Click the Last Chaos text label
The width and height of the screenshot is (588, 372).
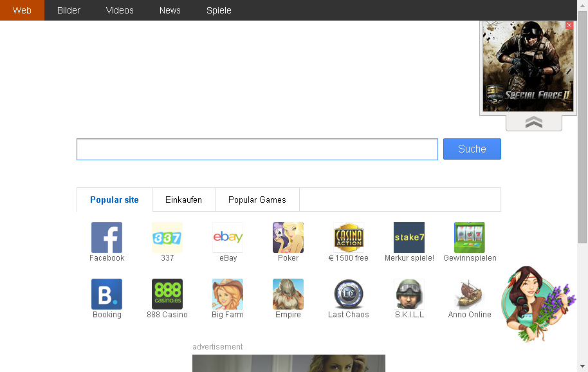[349, 315]
